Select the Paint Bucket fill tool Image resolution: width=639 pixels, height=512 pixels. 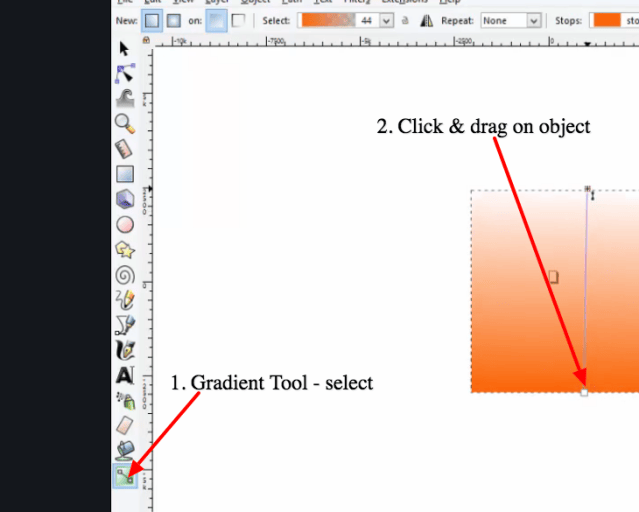click(x=126, y=450)
